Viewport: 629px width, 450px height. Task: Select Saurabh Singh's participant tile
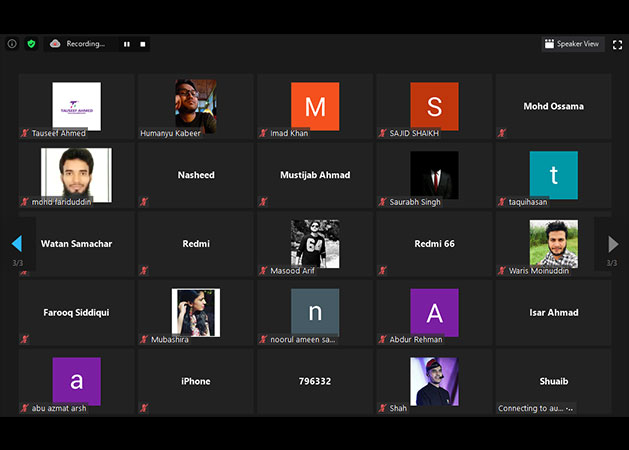(x=434, y=174)
